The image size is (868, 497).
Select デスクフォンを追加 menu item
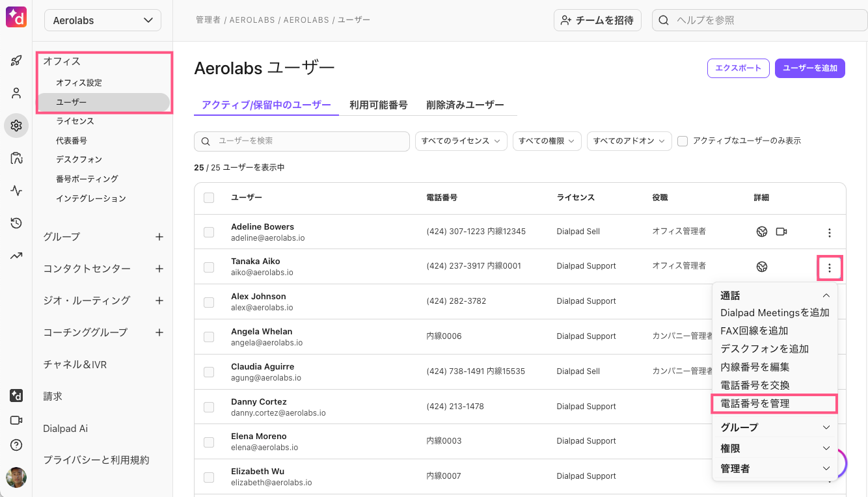click(x=765, y=349)
